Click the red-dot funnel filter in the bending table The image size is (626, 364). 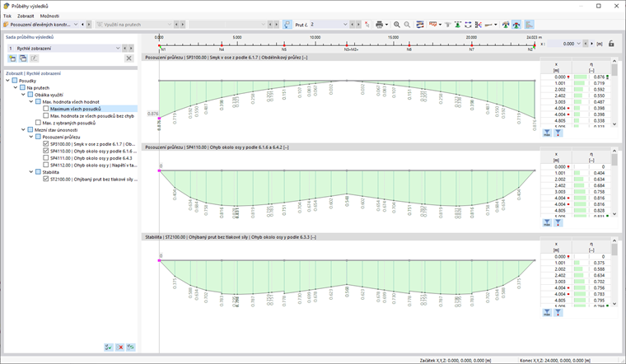click(x=558, y=222)
